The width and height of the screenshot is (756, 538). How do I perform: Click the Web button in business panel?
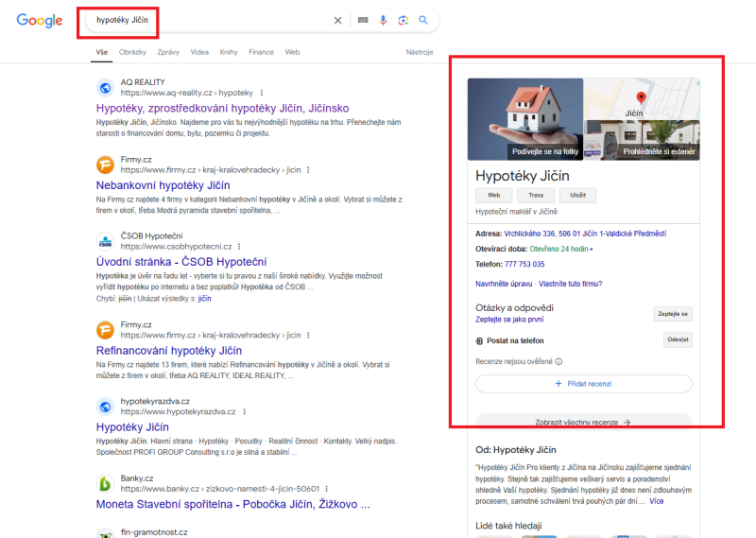point(493,195)
